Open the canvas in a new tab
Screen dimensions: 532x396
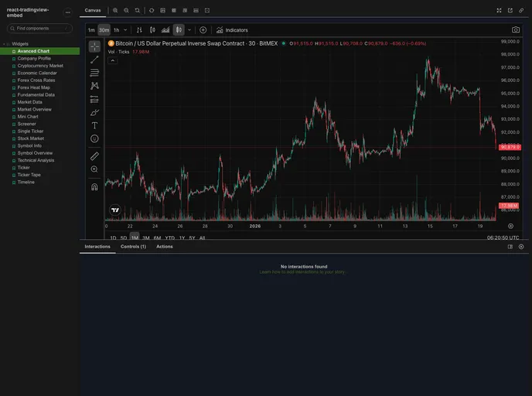pos(510,11)
